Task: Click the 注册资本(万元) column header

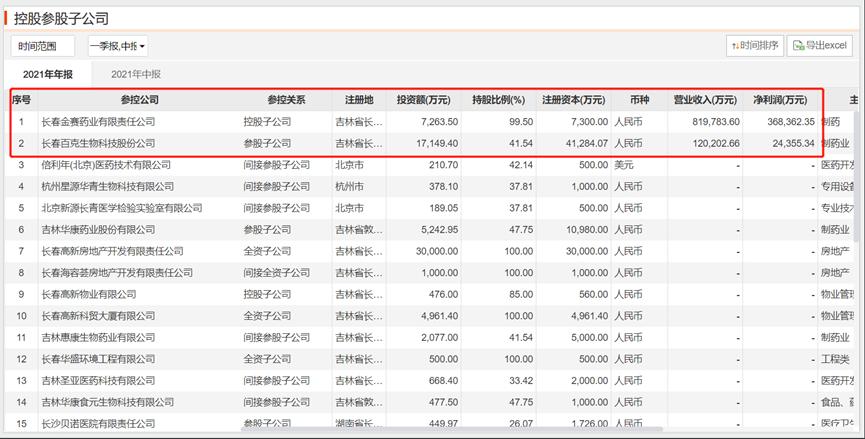Action: pos(573,100)
